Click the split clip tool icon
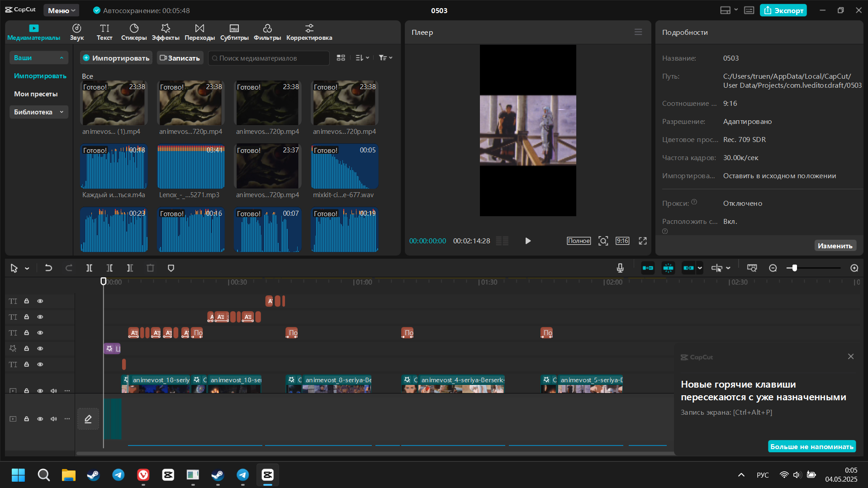868x488 pixels. 89,268
